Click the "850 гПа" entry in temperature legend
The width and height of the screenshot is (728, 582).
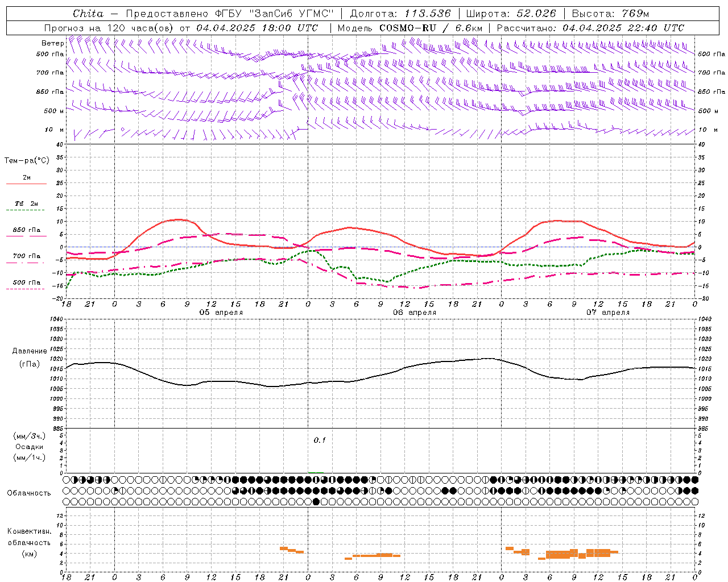[x=27, y=230]
